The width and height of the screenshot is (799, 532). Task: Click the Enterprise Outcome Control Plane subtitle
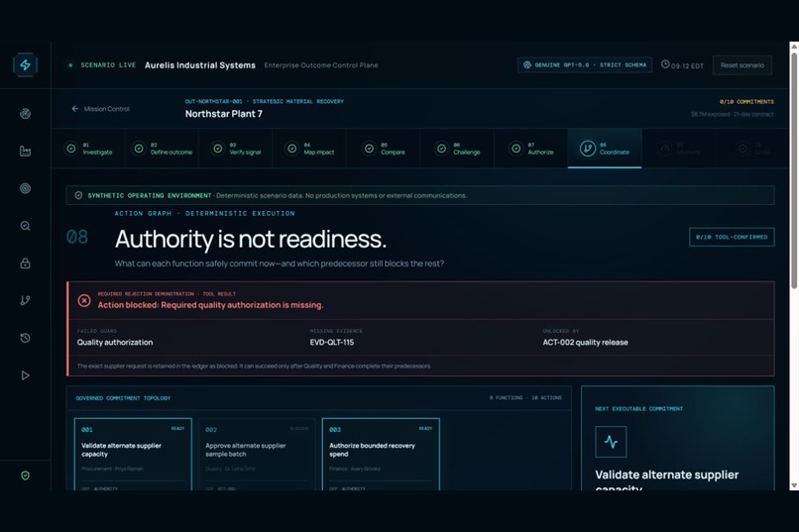[x=321, y=65]
